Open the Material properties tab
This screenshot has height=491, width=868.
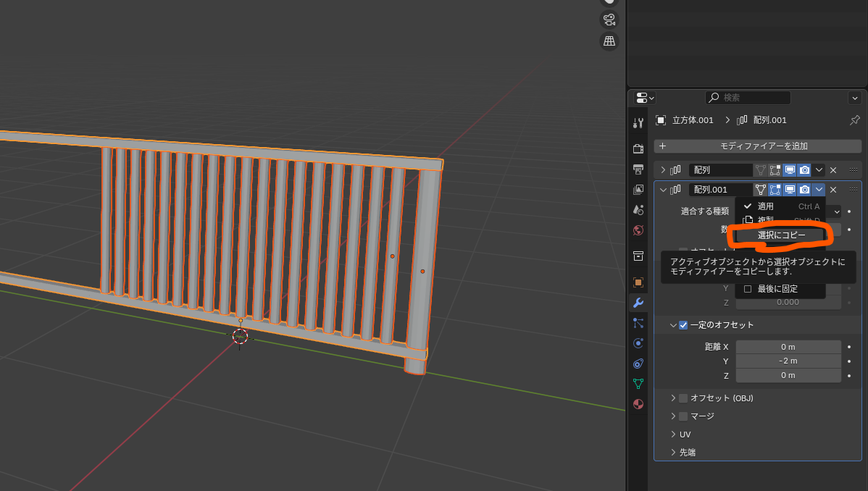tap(638, 404)
